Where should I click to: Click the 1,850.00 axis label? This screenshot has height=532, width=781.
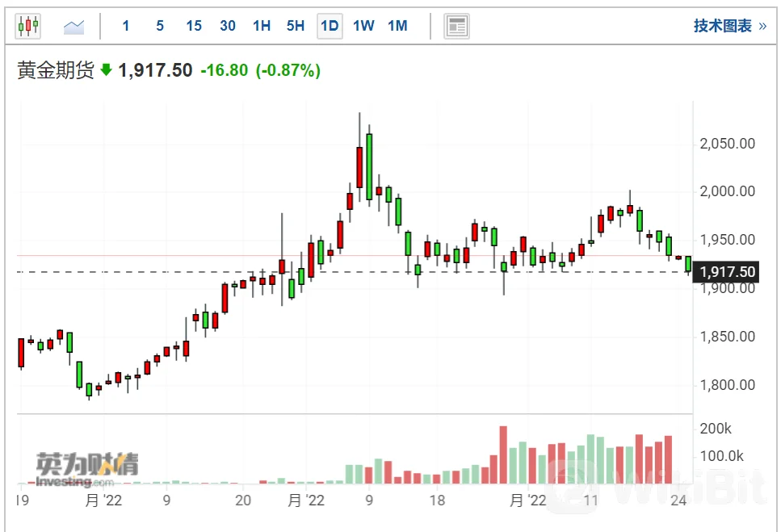point(727,337)
